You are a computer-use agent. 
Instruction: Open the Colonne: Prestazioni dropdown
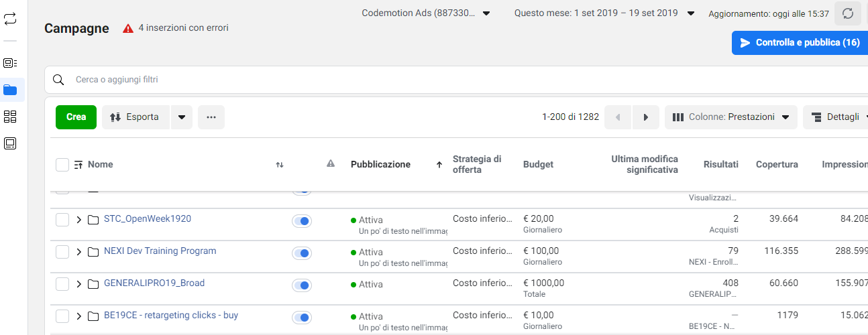click(x=730, y=117)
